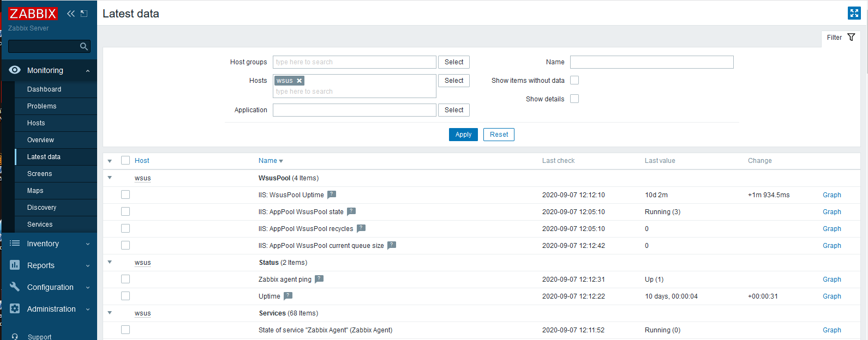Check the Zabbix Agent service row checkbox
The height and width of the screenshot is (340, 868).
pos(125,330)
